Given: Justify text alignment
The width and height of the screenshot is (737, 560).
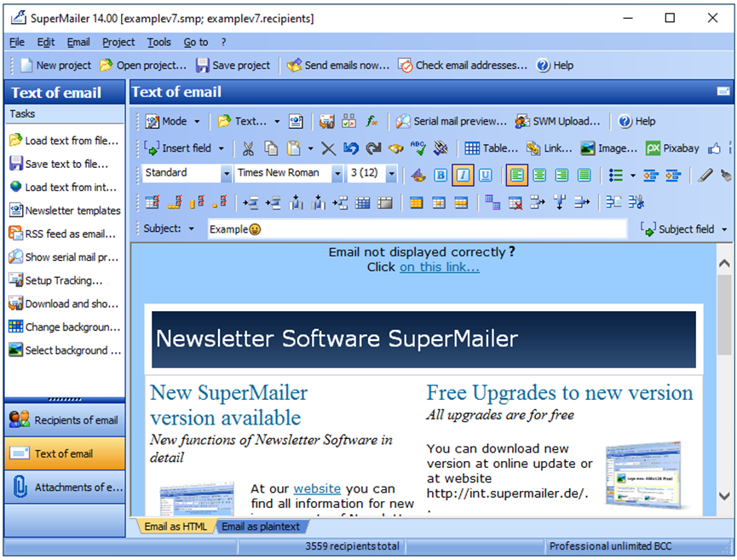Looking at the screenshot, I should tap(584, 176).
